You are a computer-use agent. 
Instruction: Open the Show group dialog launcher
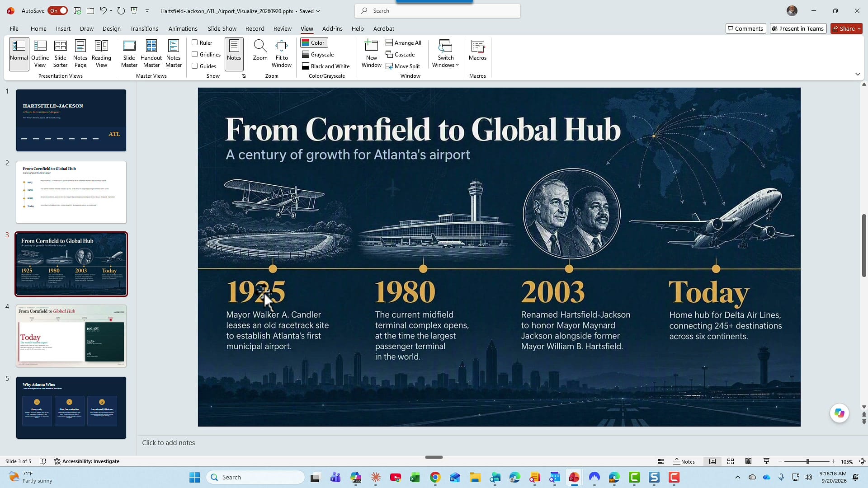tap(244, 76)
